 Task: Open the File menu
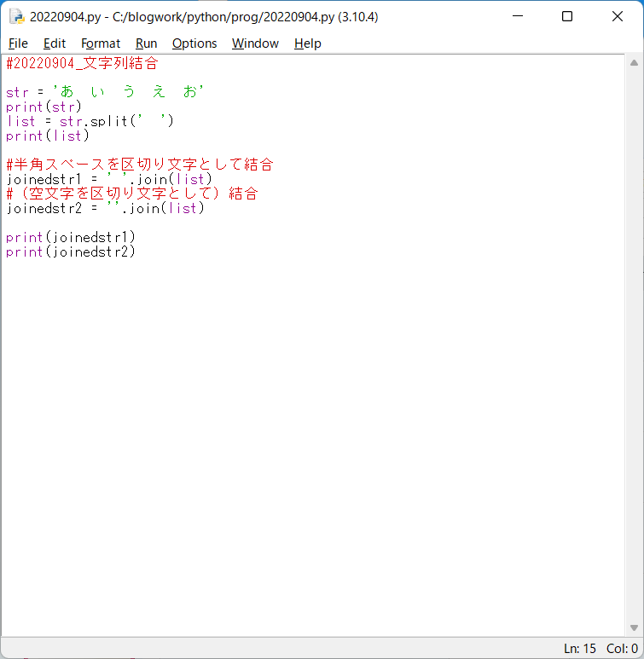tap(18, 43)
